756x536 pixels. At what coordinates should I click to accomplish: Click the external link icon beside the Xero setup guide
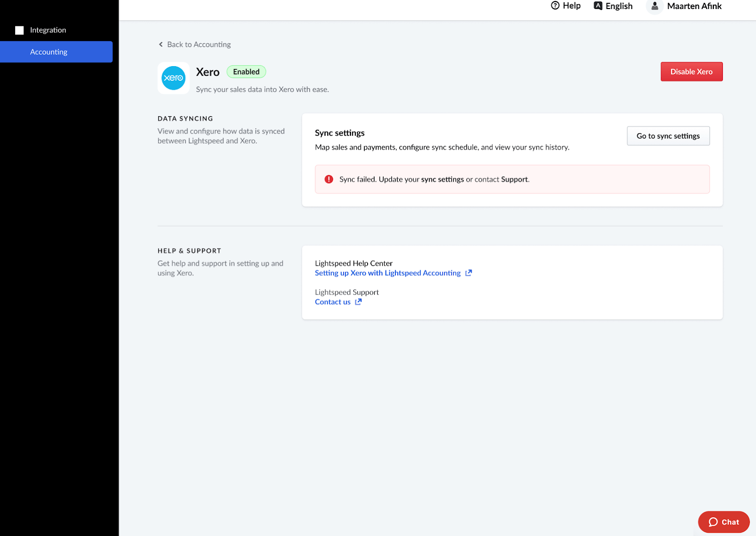point(468,272)
